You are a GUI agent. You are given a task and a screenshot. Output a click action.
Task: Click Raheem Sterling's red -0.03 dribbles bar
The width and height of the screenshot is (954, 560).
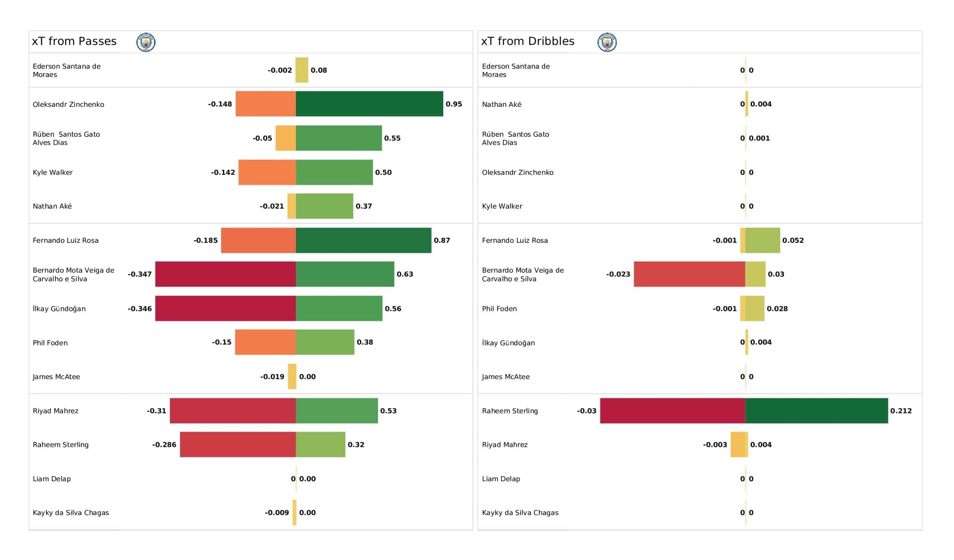pyautogui.click(x=672, y=411)
